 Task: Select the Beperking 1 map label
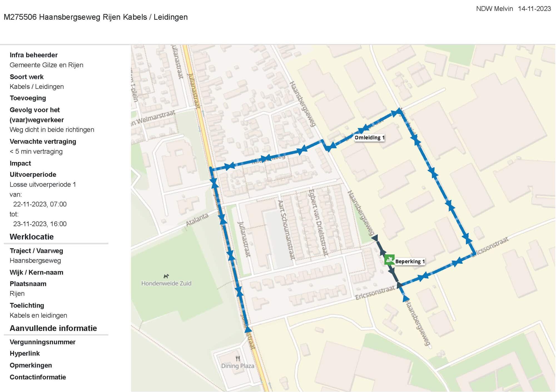coord(410,261)
